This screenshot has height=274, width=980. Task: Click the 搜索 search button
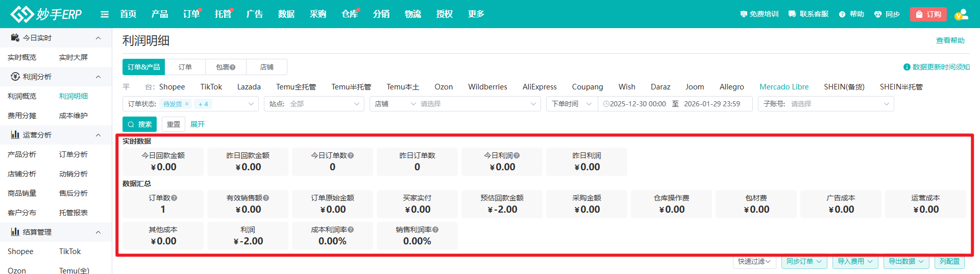139,124
